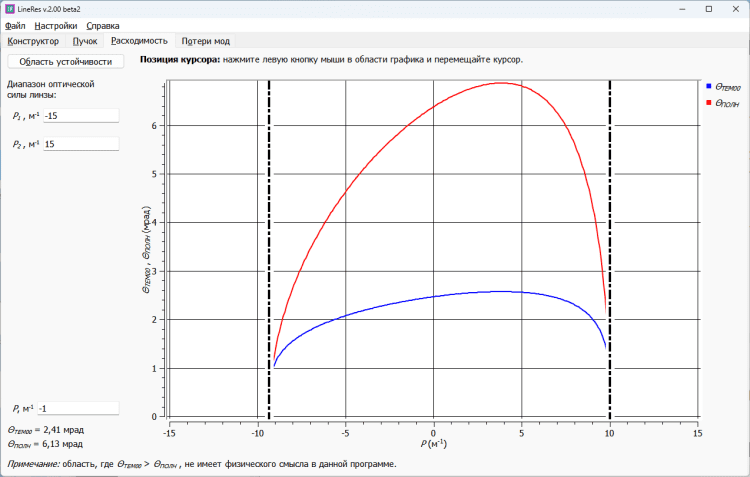The image size is (750, 477).
Task: Click the red θполн legend swatch
Action: (709, 103)
